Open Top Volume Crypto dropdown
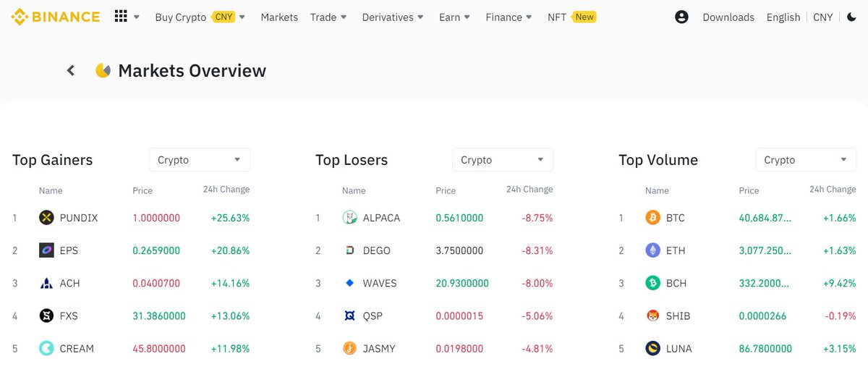The image size is (868, 372). click(x=806, y=160)
